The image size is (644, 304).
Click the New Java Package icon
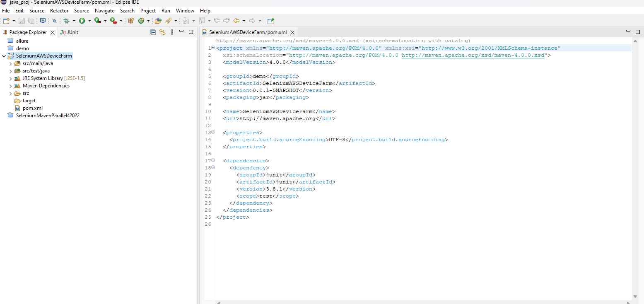tap(131, 21)
